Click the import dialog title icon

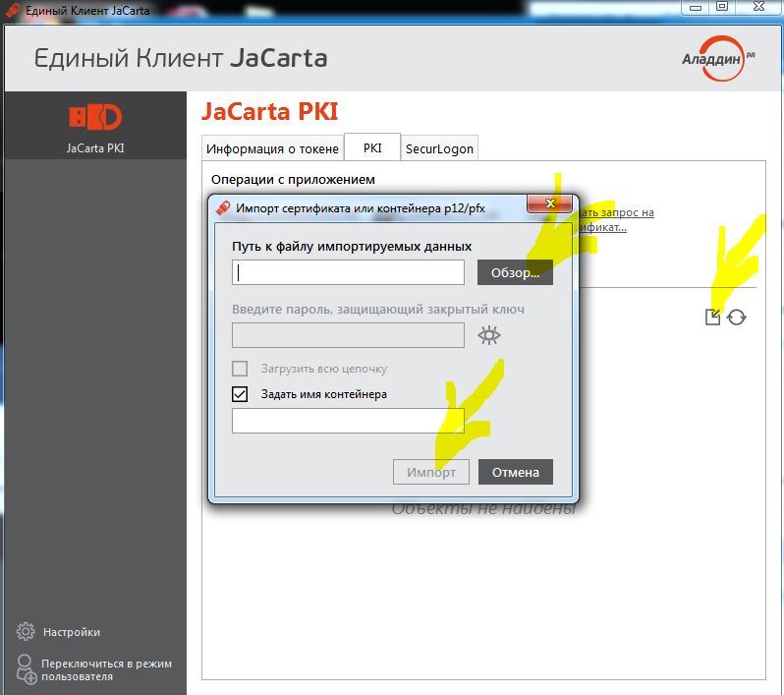point(223,207)
